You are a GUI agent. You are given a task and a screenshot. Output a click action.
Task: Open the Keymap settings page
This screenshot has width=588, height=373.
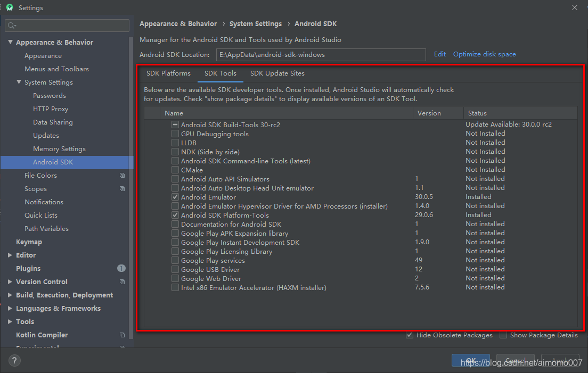pos(29,242)
